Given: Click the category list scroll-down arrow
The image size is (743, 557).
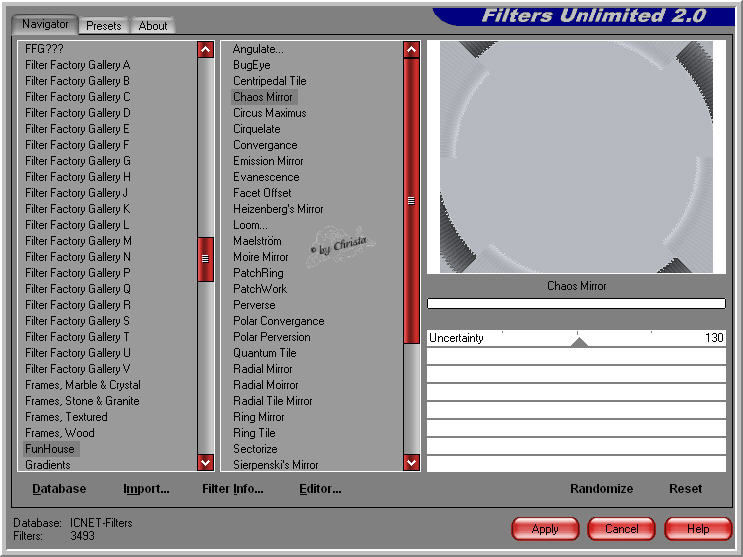Looking at the screenshot, I should tap(206, 462).
